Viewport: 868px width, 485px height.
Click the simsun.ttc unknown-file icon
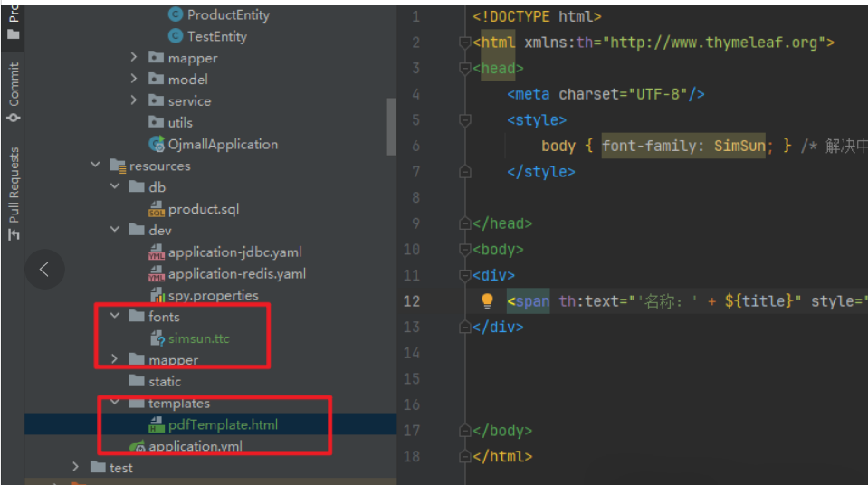click(157, 338)
